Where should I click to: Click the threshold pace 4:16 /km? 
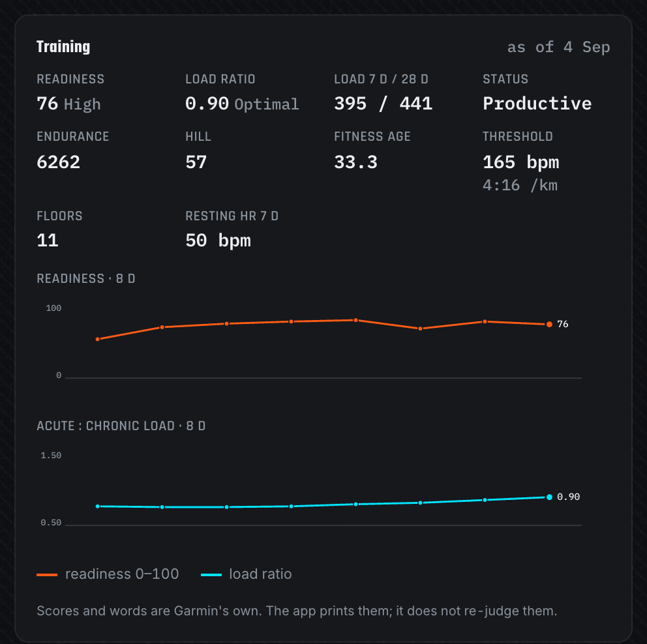[520, 186]
